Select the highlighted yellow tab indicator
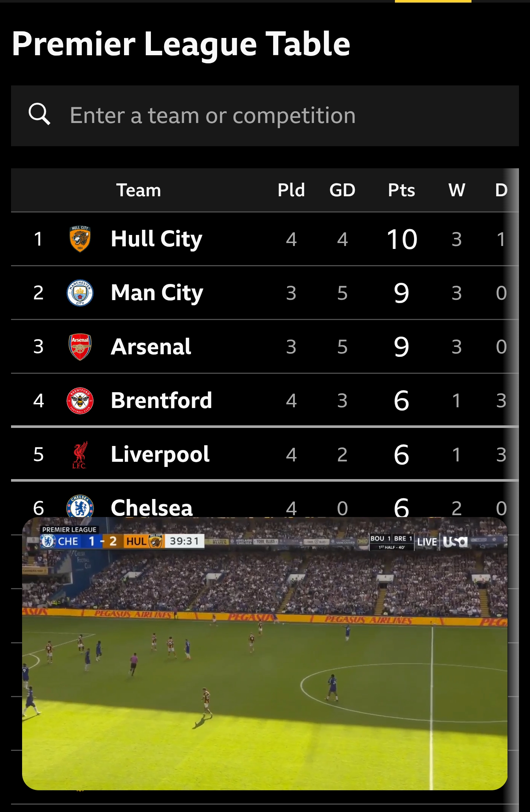530x812 pixels. pyautogui.click(x=433, y=1)
